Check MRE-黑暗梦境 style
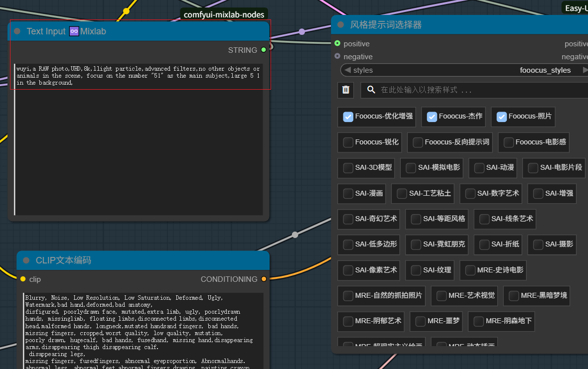Image resolution: width=588 pixels, height=369 pixels. coord(514,296)
